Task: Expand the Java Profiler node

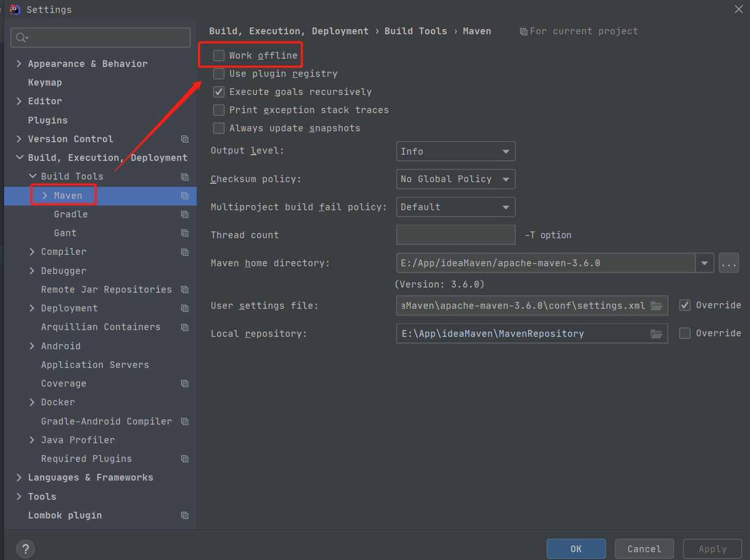Action: coord(32,440)
